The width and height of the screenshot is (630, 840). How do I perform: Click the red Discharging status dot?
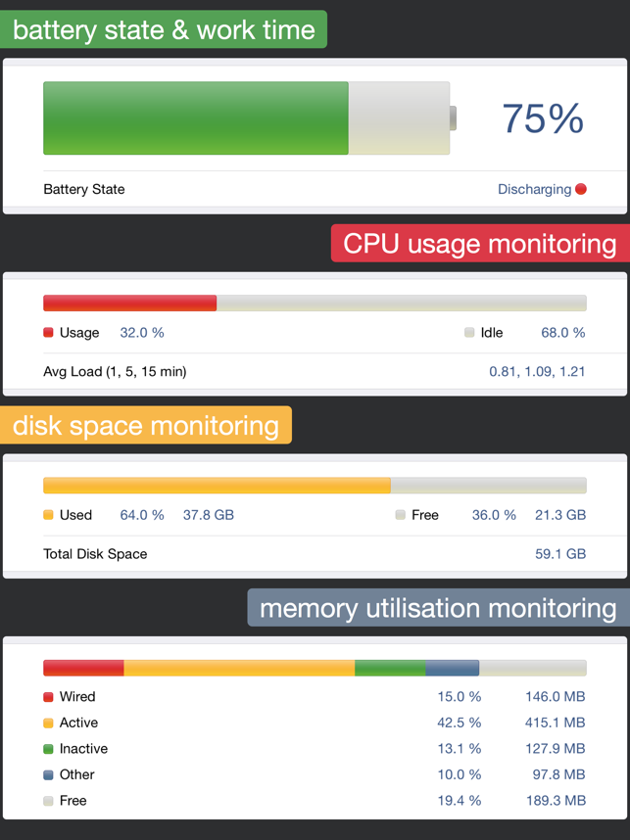tap(581, 189)
